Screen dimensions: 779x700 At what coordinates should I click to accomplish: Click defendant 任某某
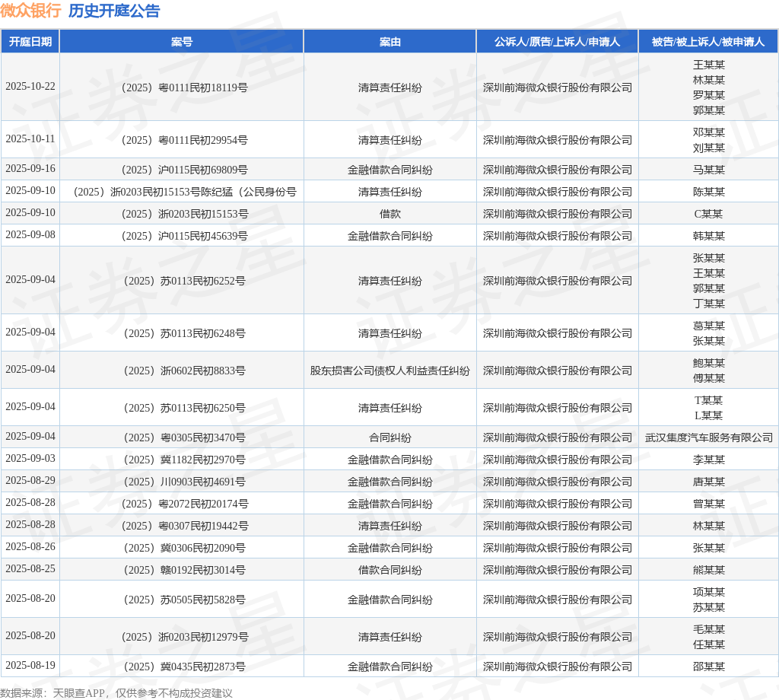click(x=708, y=645)
